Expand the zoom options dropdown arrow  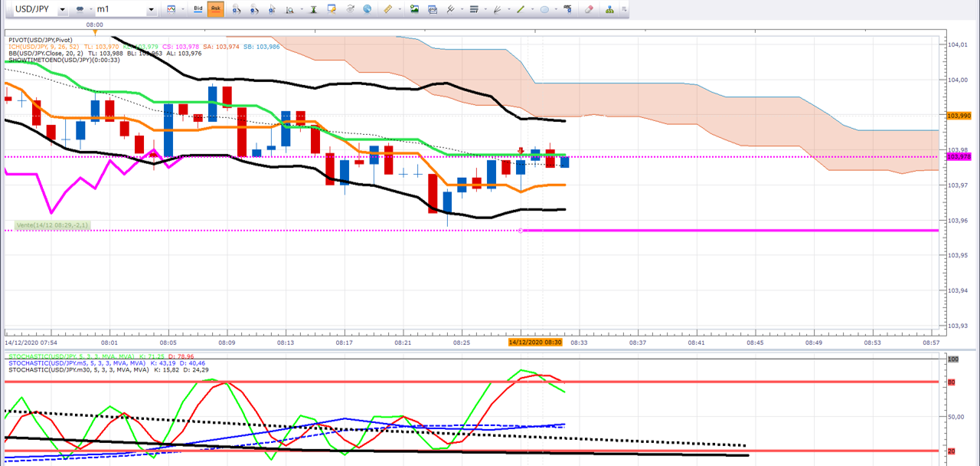302,9
